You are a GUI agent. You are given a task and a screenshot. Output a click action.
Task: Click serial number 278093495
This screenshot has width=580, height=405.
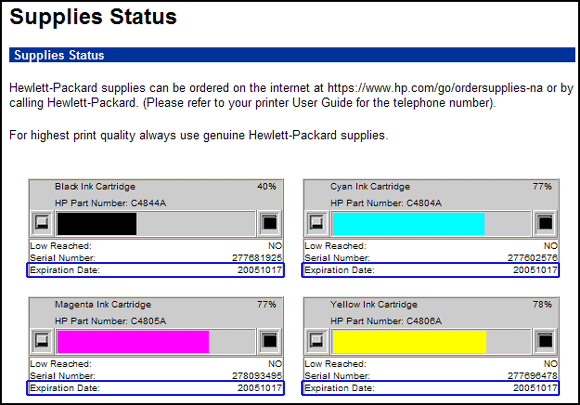tap(257, 376)
